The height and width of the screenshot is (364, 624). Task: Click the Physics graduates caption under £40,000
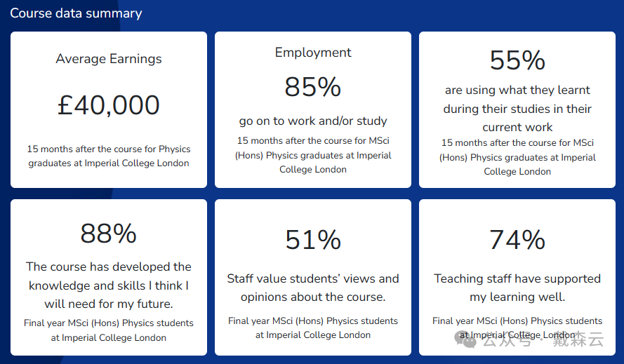click(x=109, y=156)
